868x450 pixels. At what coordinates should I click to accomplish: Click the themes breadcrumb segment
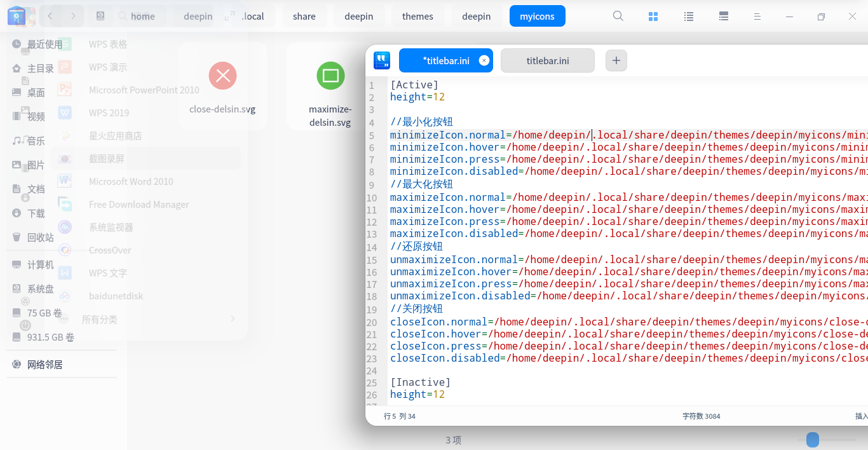(417, 17)
